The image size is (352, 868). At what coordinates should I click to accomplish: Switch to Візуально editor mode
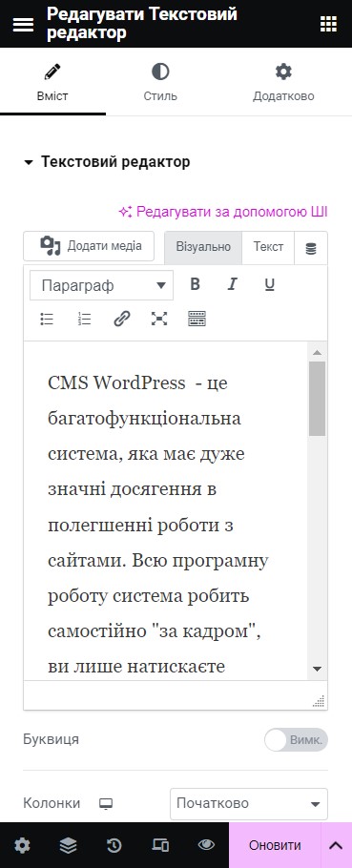pos(203,247)
